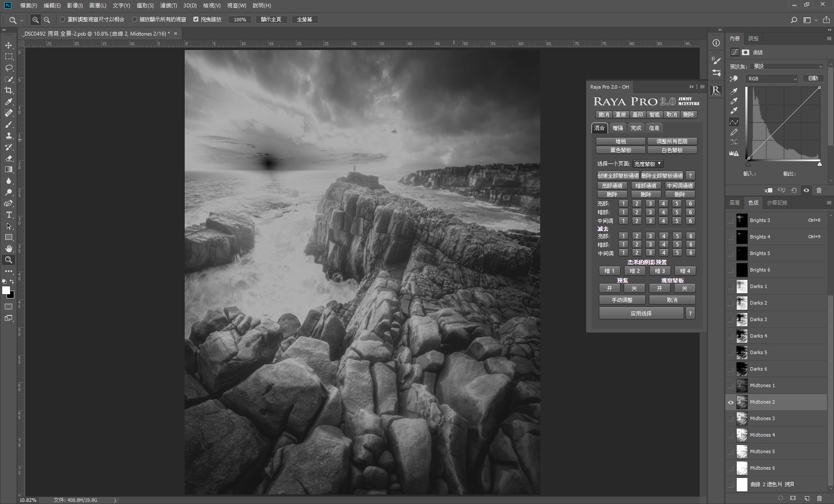This screenshot has width=834, height=504.
Task: Hide the Midtones 2 channel
Action: tap(731, 402)
